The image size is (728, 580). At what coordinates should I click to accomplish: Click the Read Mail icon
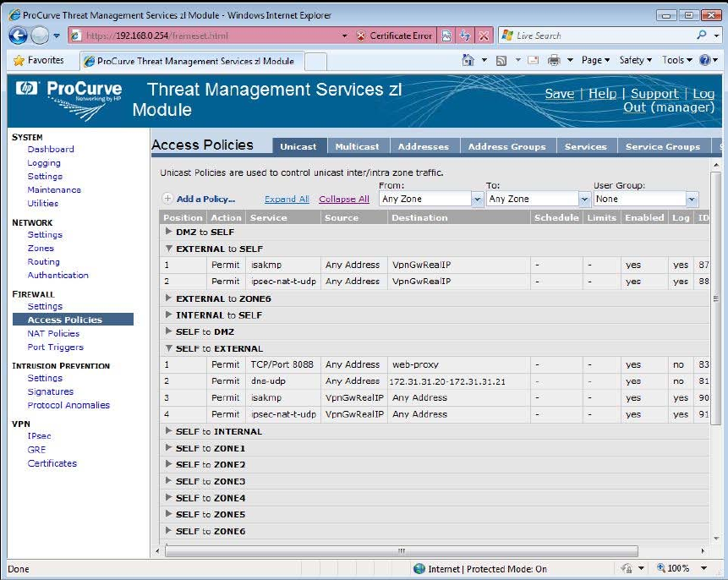coord(533,60)
